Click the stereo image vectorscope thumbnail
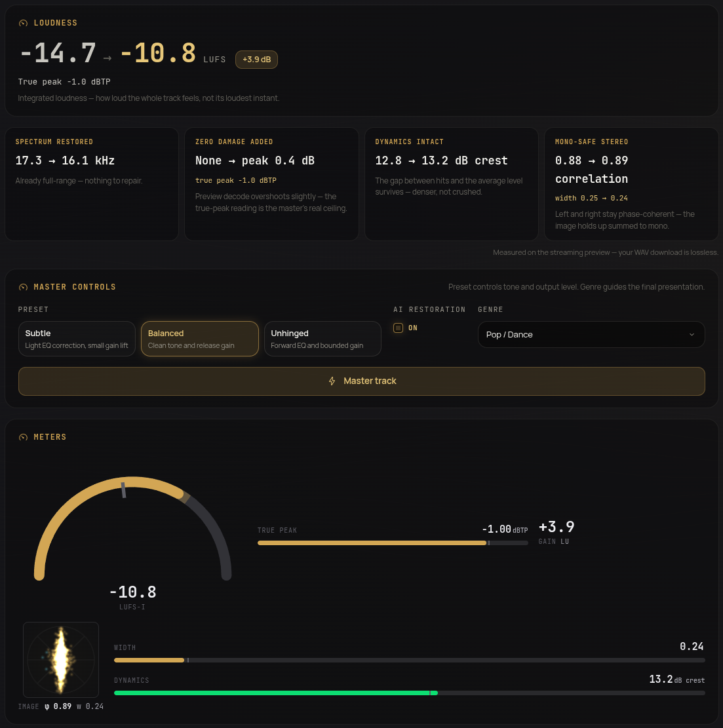Image resolution: width=723 pixels, height=728 pixels. tap(61, 660)
